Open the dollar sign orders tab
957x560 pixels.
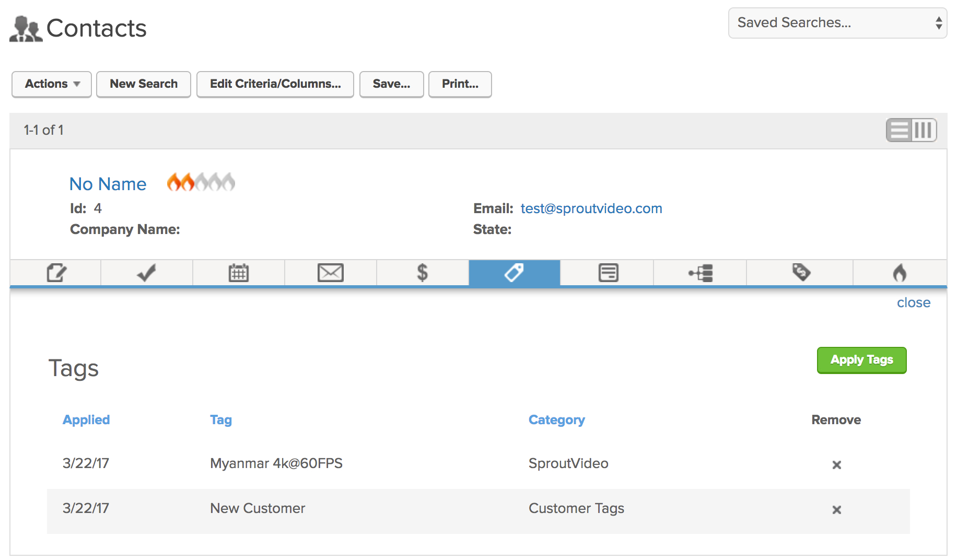coord(422,273)
